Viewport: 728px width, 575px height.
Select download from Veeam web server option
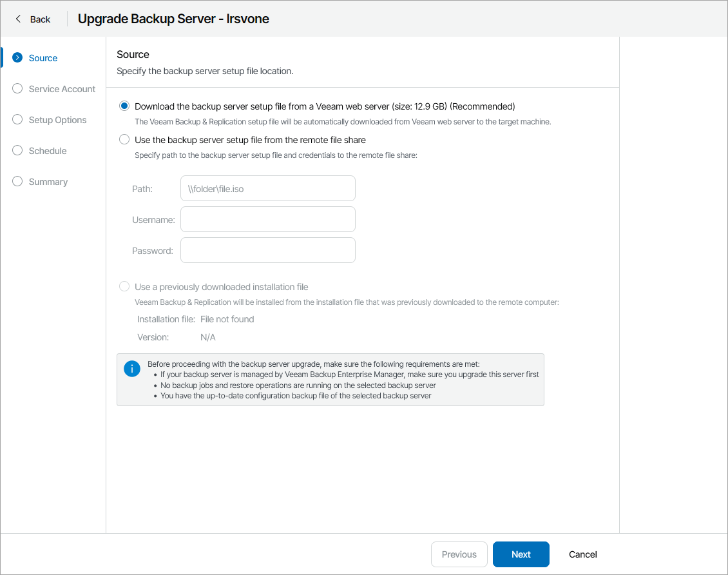click(124, 106)
